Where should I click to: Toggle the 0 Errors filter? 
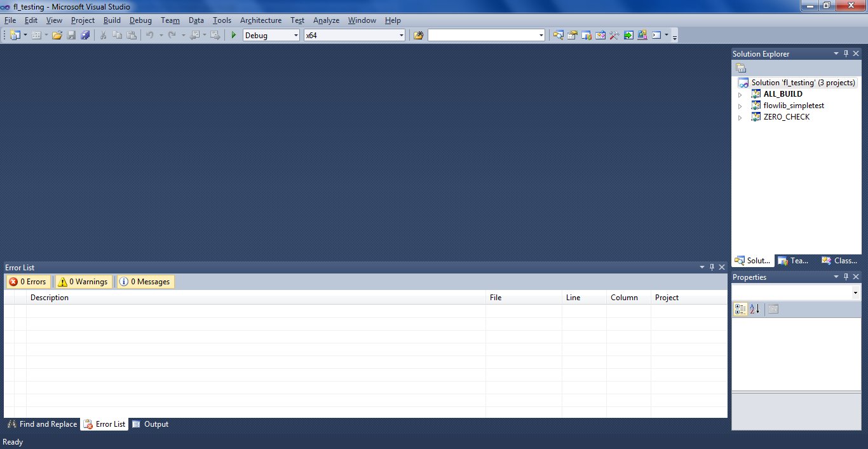click(27, 282)
